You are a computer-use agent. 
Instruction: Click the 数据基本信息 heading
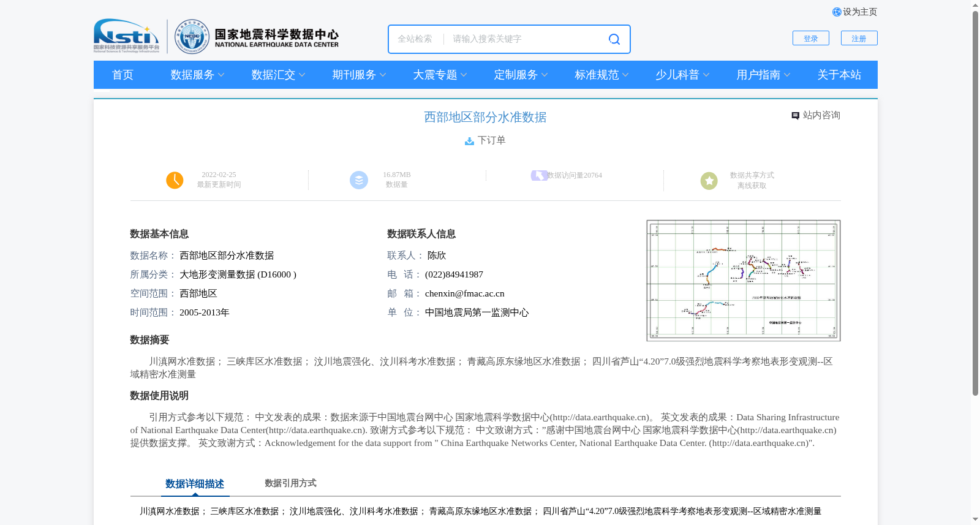pyautogui.click(x=159, y=234)
